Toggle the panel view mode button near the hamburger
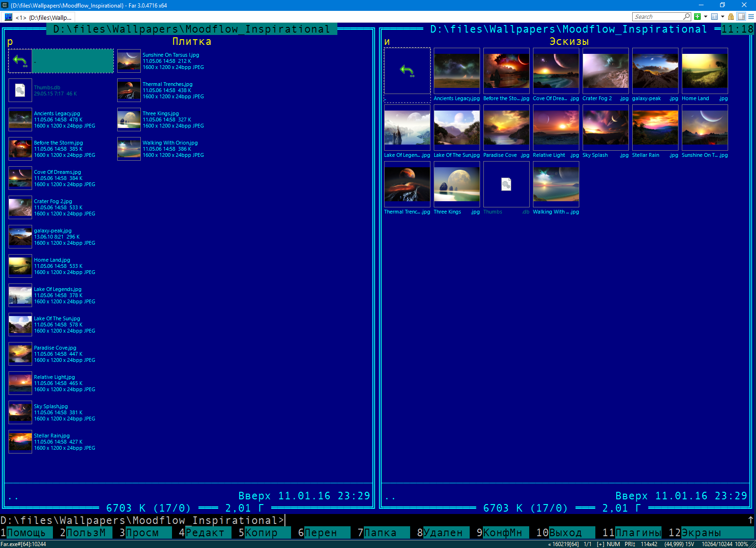Viewport: 756px width, 548px height. 740,17
